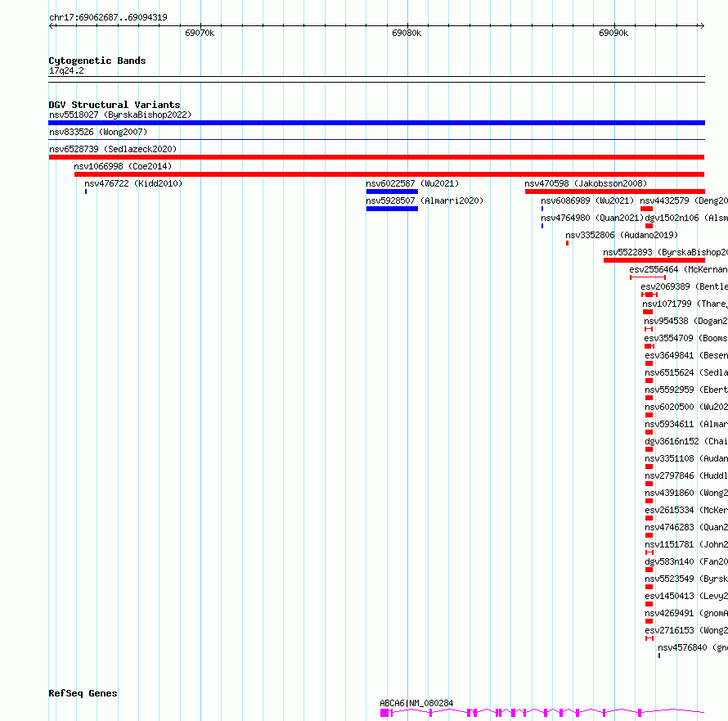The image size is (728, 721).
Task: Click the esv2615334 variant label
Action: click(686, 510)
